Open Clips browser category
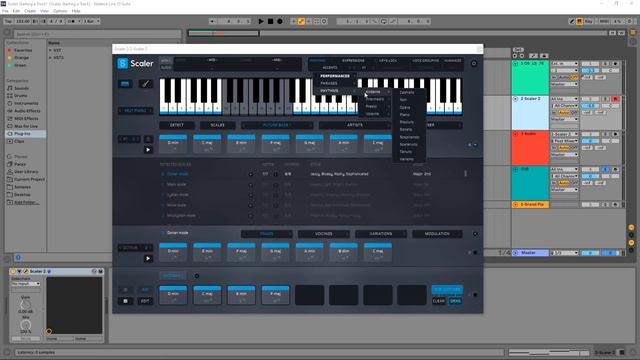 point(19,141)
